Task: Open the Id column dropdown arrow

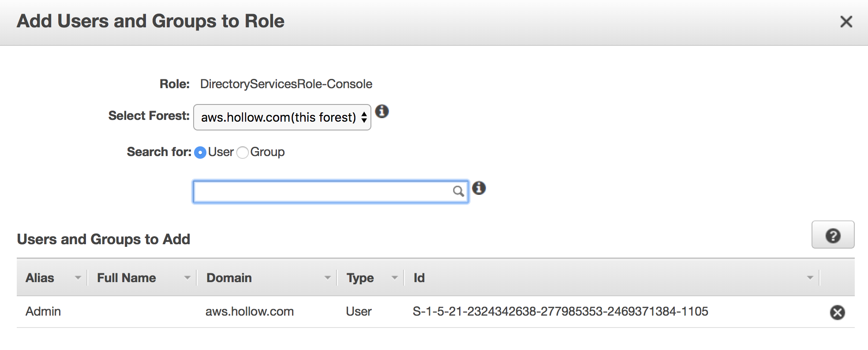Action: (810, 278)
